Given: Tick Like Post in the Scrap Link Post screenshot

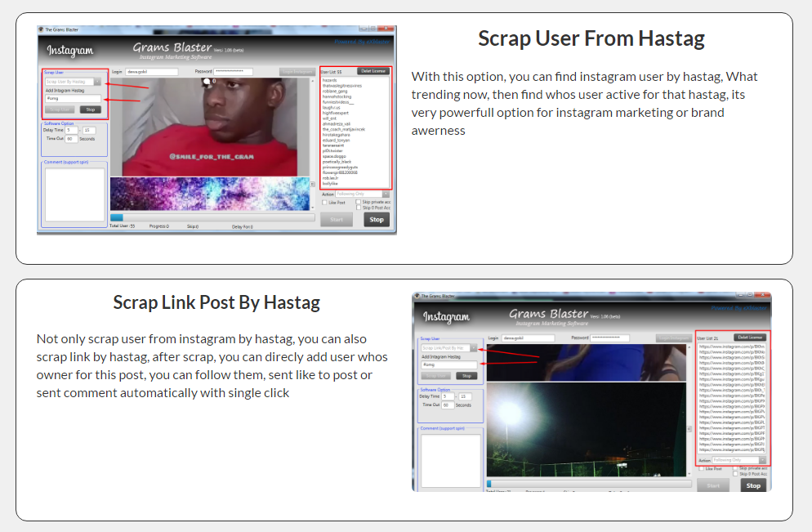Looking at the screenshot, I should coord(701,469).
